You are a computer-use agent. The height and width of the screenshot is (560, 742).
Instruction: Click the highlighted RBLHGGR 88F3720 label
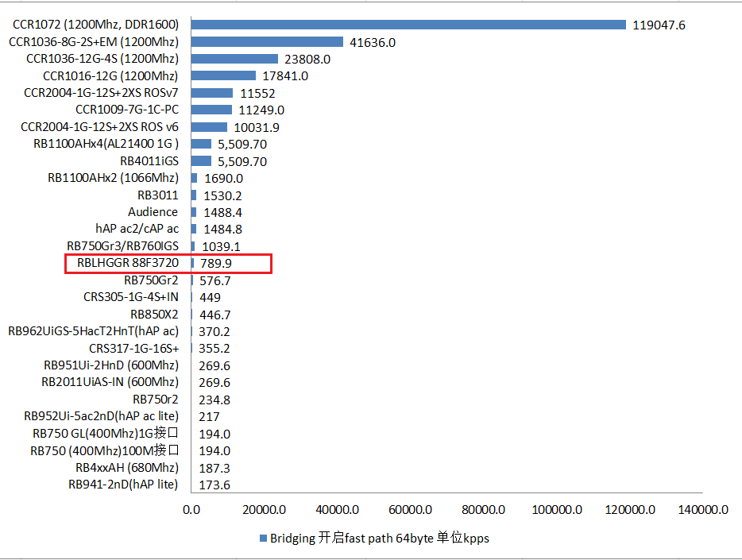point(127,263)
